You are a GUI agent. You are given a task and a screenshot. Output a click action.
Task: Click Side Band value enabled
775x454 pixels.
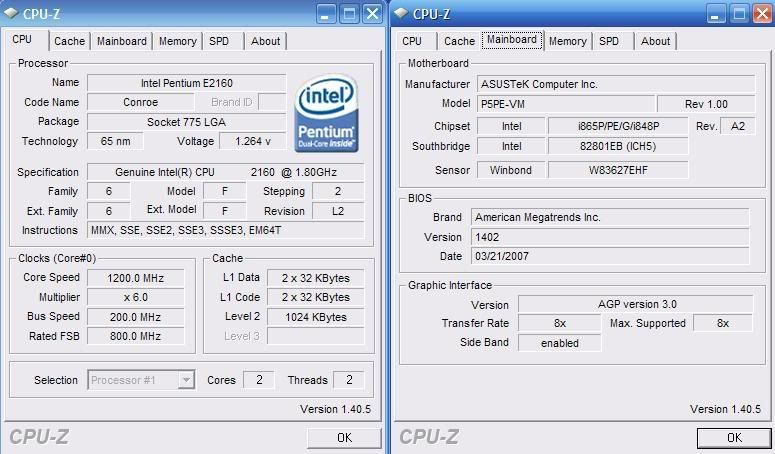pyautogui.click(x=560, y=343)
